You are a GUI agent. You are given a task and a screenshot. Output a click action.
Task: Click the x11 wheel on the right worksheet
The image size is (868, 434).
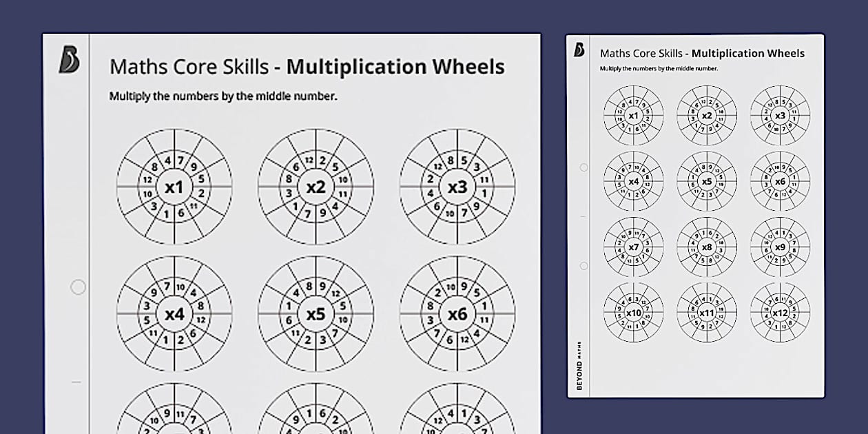[707, 314]
